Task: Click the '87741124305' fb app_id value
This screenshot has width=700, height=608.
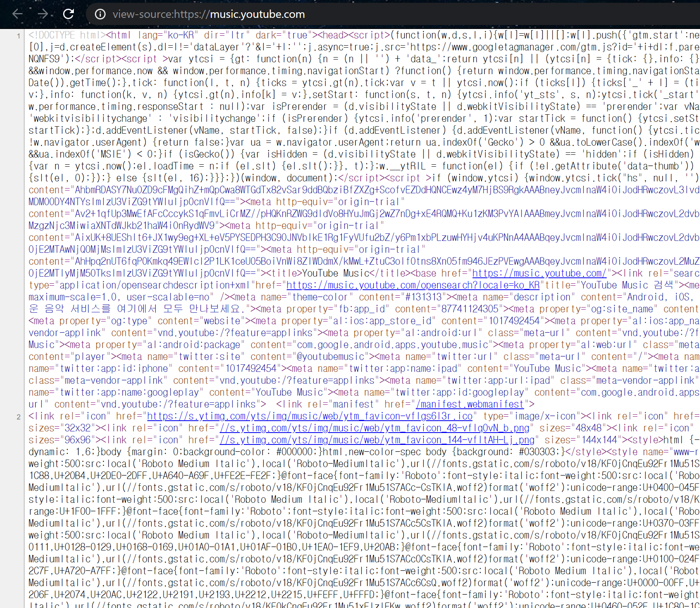Action: (470, 309)
